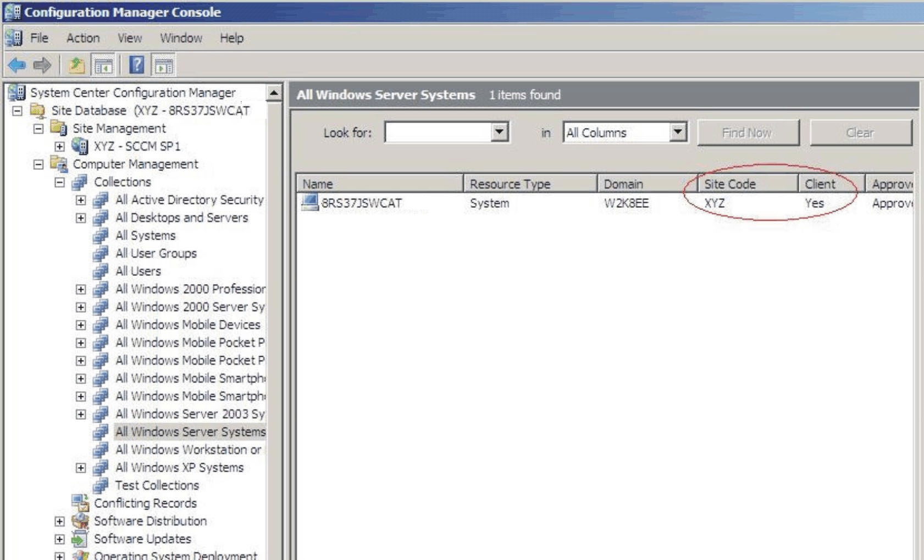Click the All Desktops and Servers icon
924x560 pixels.
[x=101, y=218]
